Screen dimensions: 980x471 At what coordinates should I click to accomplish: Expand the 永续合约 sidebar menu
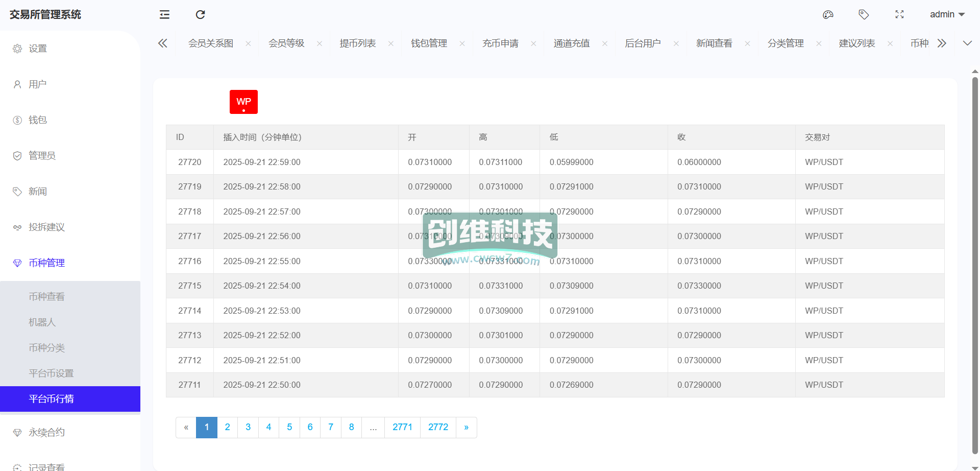pos(46,432)
